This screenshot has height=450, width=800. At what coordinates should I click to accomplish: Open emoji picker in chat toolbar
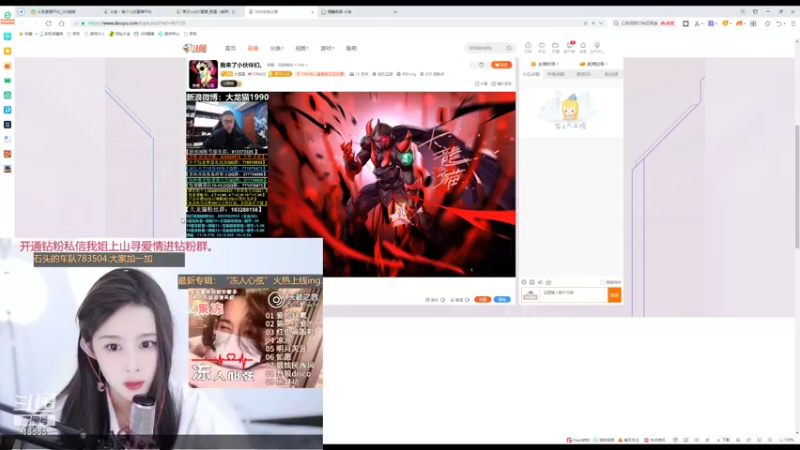coord(524,282)
